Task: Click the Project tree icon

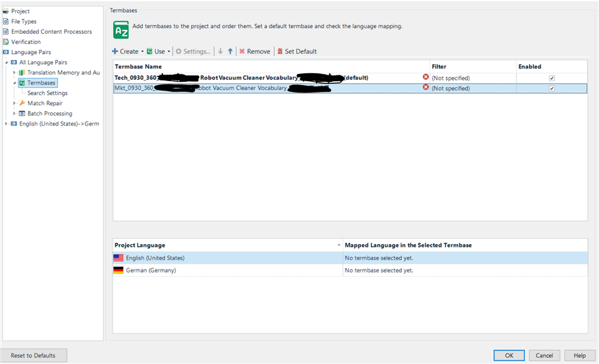Action: click(6, 11)
